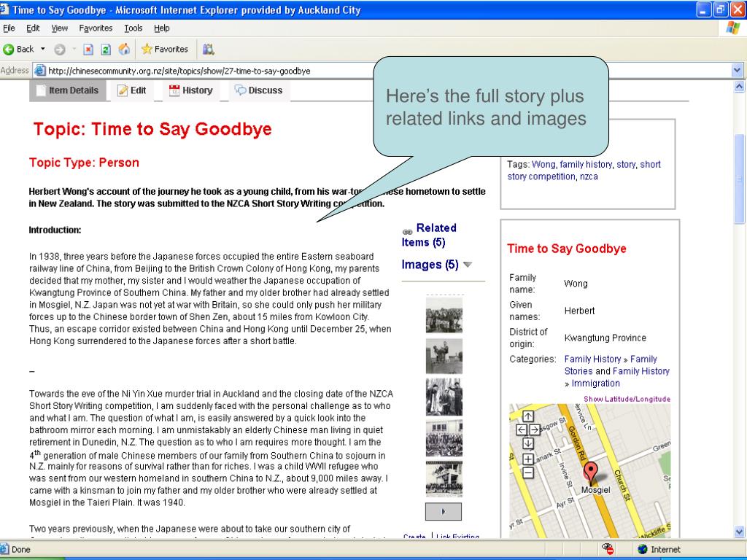Click the Related Items chain-link icon
The image size is (747, 560).
coord(407,232)
